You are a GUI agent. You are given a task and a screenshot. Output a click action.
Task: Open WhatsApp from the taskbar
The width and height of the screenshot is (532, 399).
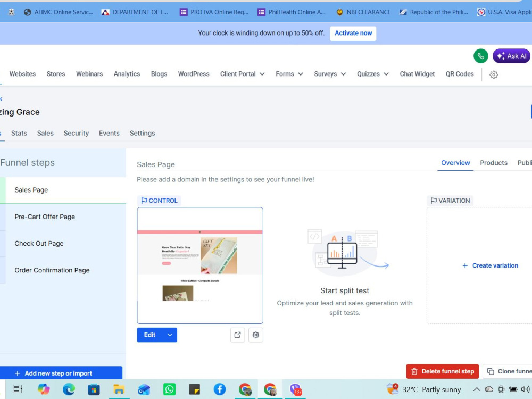coord(169,389)
